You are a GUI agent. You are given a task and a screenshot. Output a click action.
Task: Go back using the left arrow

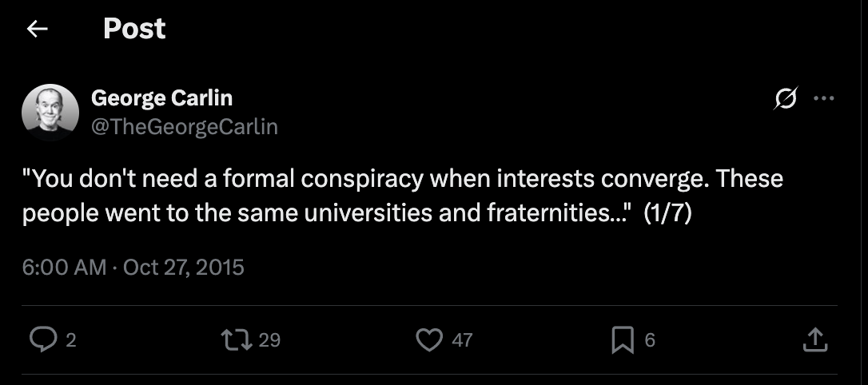(37, 30)
